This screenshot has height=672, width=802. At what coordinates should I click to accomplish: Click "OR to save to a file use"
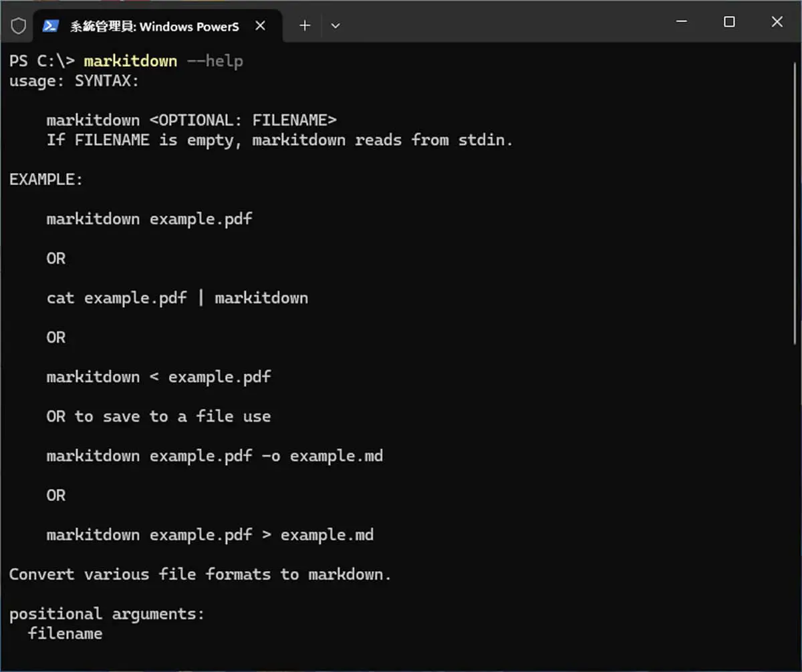159,416
